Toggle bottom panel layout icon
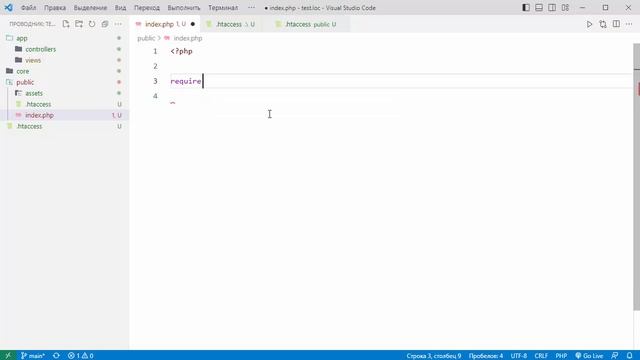 click(x=539, y=7)
